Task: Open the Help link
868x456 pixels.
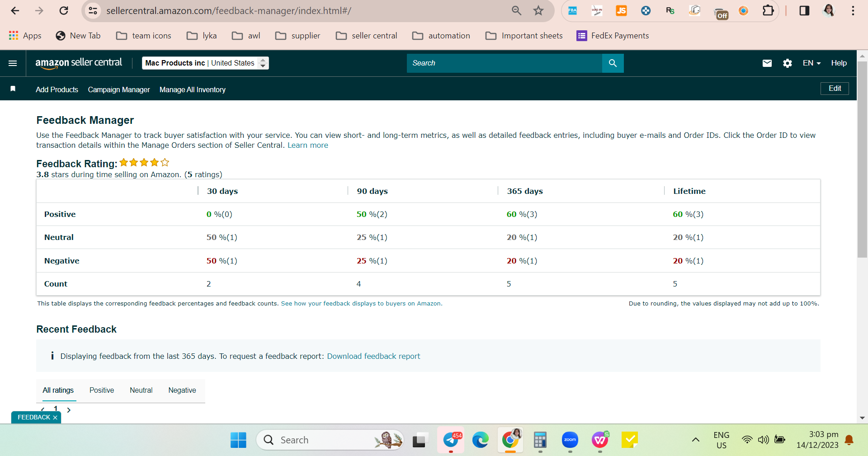Action: (839, 63)
